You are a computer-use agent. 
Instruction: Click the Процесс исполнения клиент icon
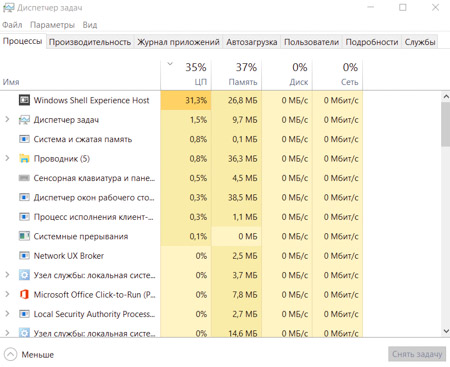point(24,217)
